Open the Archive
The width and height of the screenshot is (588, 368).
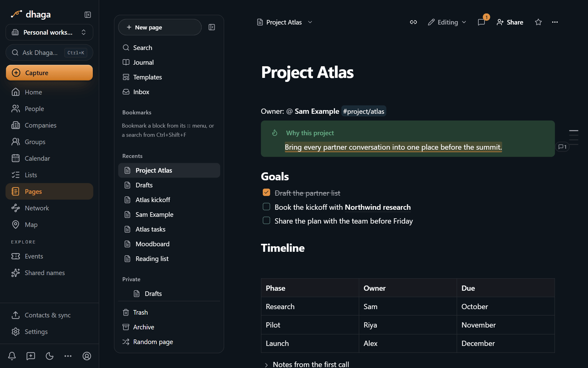point(169,327)
